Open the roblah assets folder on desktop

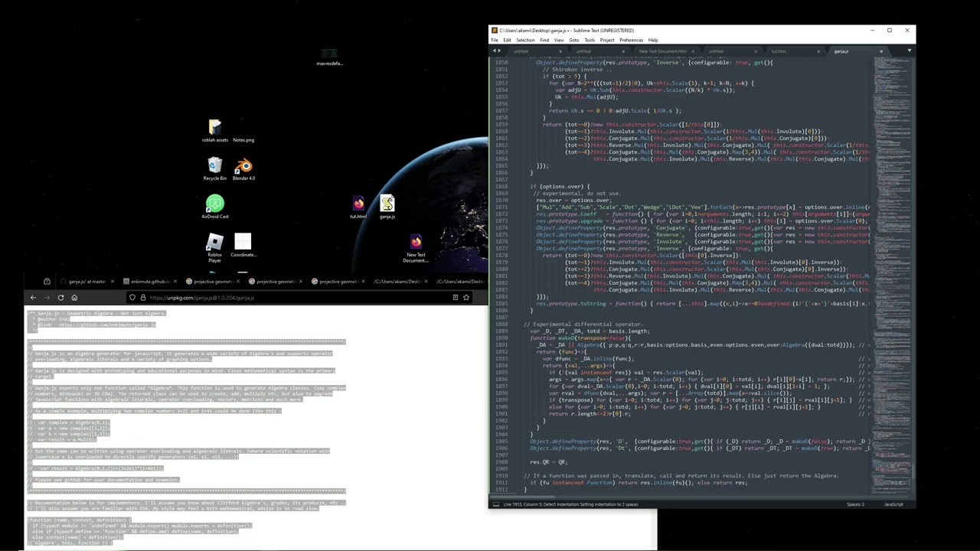click(x=214, y=130)
